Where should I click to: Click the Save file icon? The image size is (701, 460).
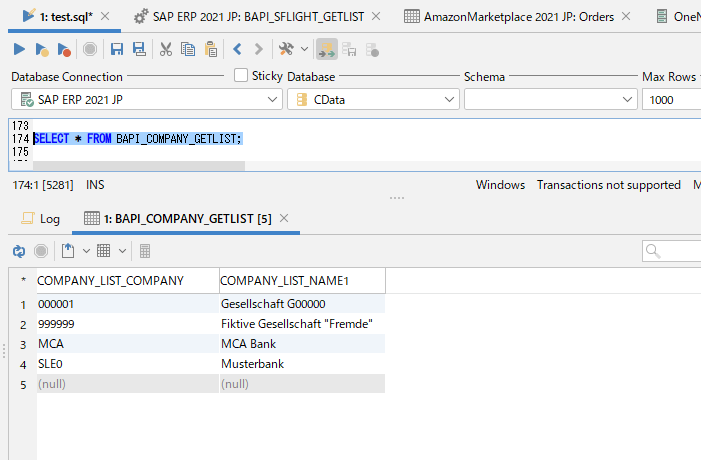pos(117,49)
